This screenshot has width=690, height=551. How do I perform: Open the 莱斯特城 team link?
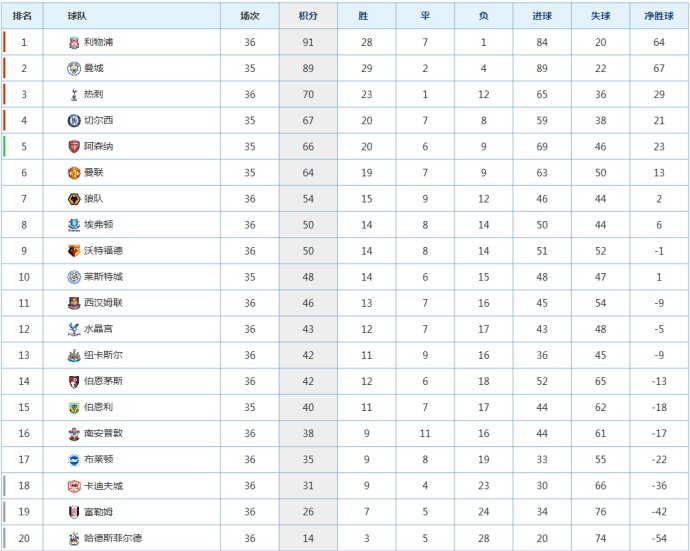coord(103,277)
